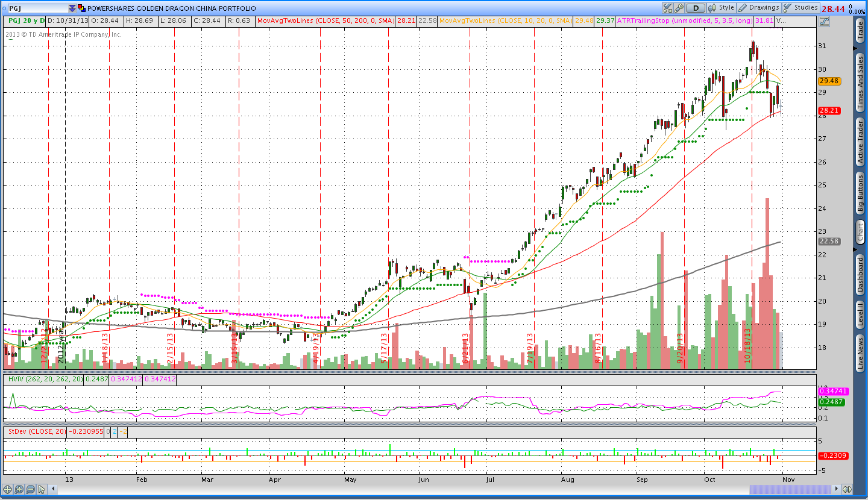Click the horizontal scrollbar thumb
This screenshot has height=500, width=868.
(790, 489)
